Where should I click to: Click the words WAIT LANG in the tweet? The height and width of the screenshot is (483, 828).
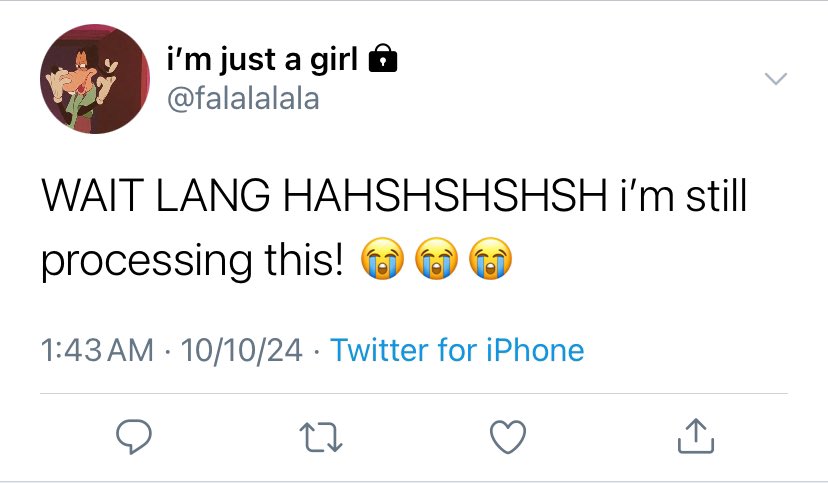pyautogui.click(x=156, y=195)
